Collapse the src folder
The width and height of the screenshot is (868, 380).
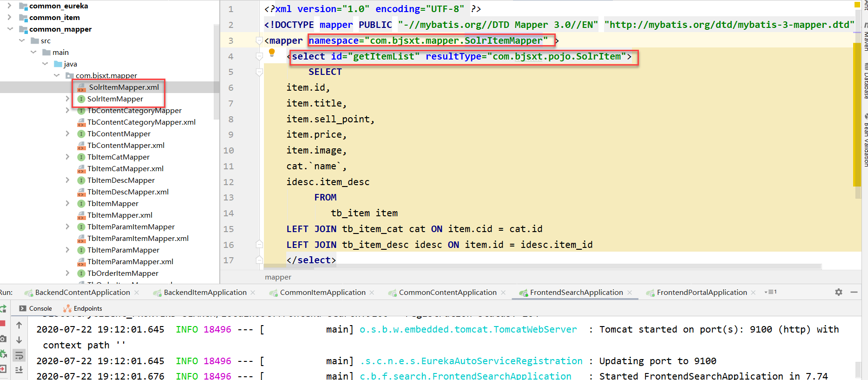click(21, 40)
